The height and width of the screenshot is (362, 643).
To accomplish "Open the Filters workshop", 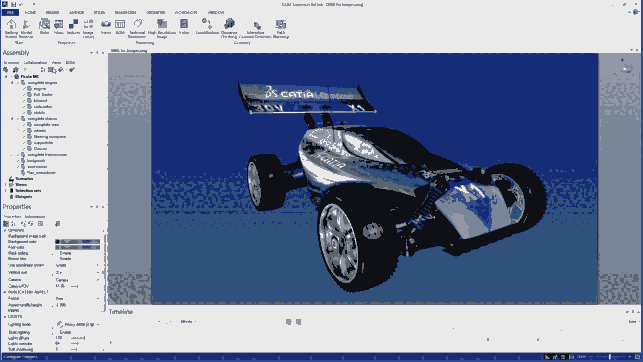I will click(59, 27).
